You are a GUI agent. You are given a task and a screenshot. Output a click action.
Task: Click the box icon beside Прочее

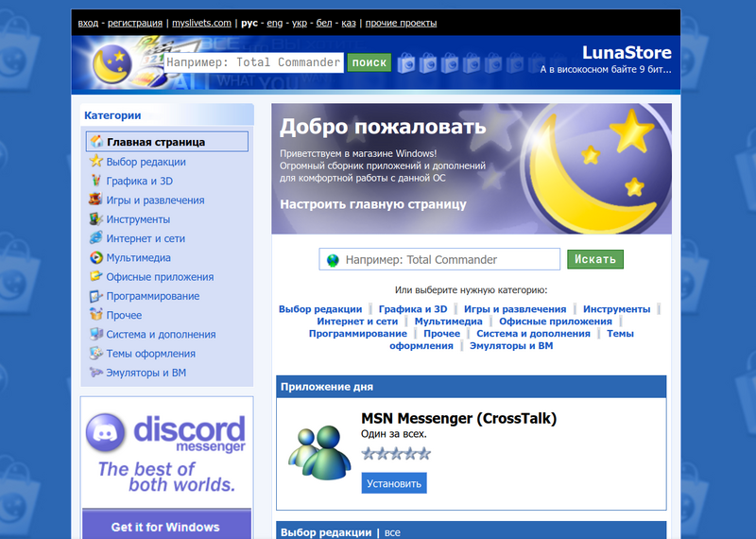(96, 315)
